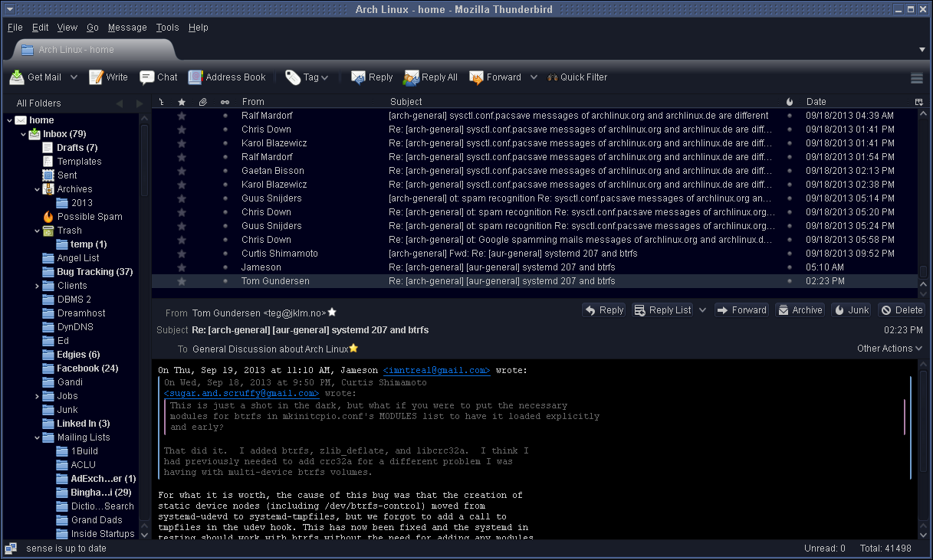Toggle read status of Tom Gundersen message
Screen dimensions: 933x560
point(225,281)
